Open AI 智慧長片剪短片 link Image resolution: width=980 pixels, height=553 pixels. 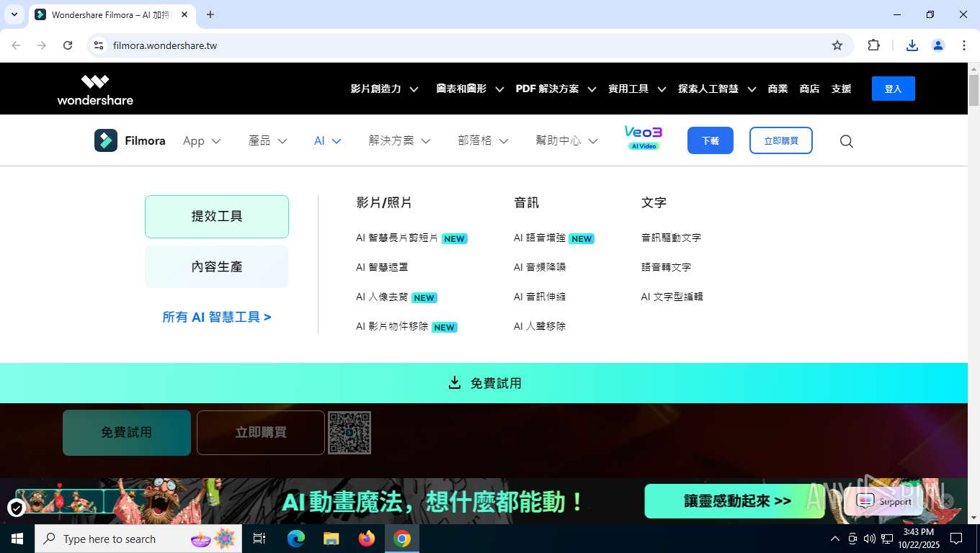tap(411, 238)
